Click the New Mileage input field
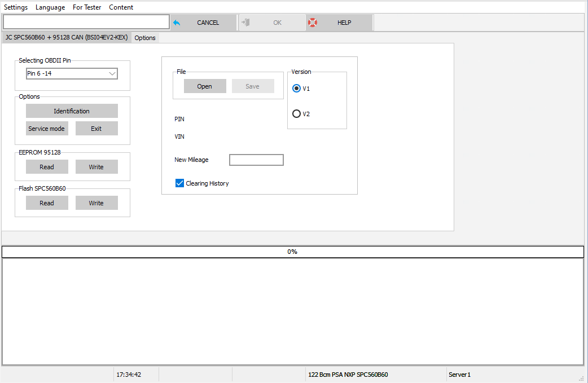 click(x=256, y=160)
